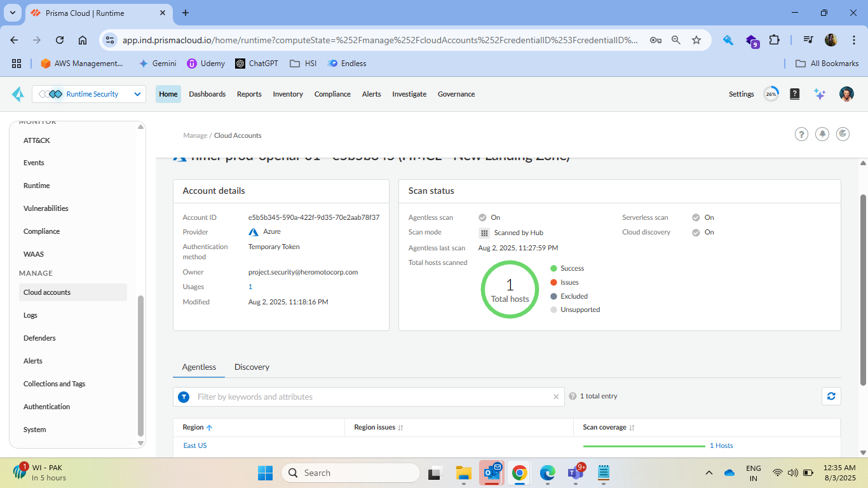Image resolution: width=868 pixels, height=488 pixels.
Task: Click the help question mark circle icon
Action: click(802, 134)
